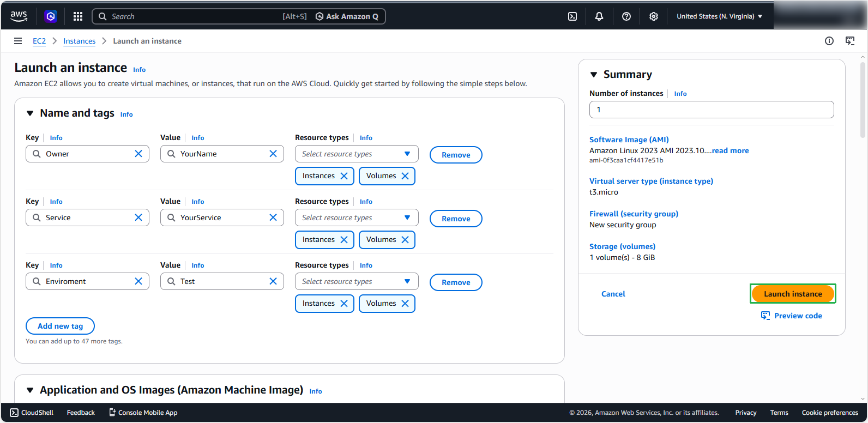
Task: Clear the Test value field
Action: tap(273, 281)
